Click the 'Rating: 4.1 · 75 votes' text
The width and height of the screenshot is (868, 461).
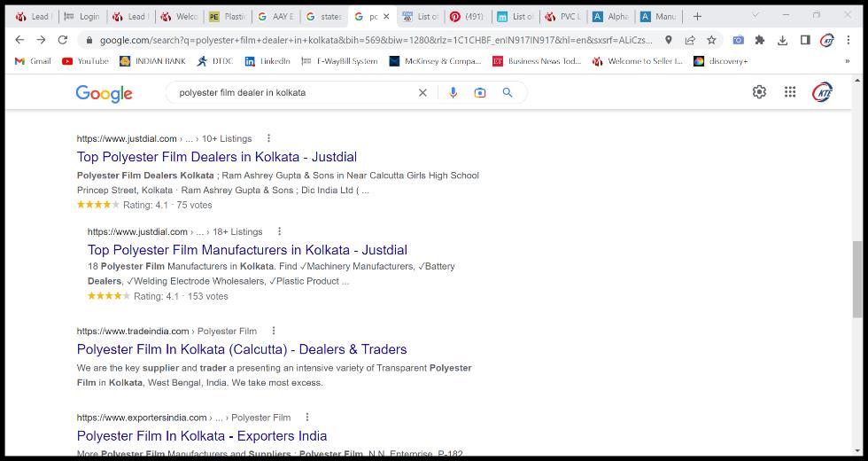pyautogui.click(x=167, y=205)
